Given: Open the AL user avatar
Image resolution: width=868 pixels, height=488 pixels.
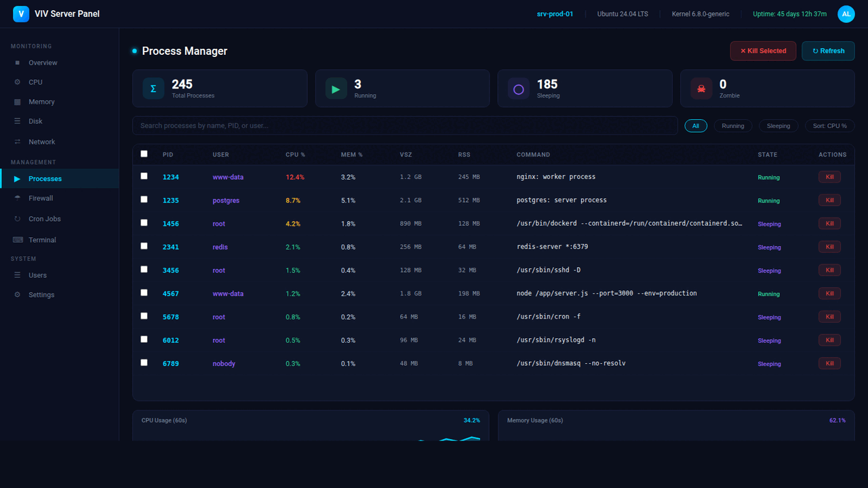Looking at the screenshot, I should pyautogui.click(x=846, y=14).
